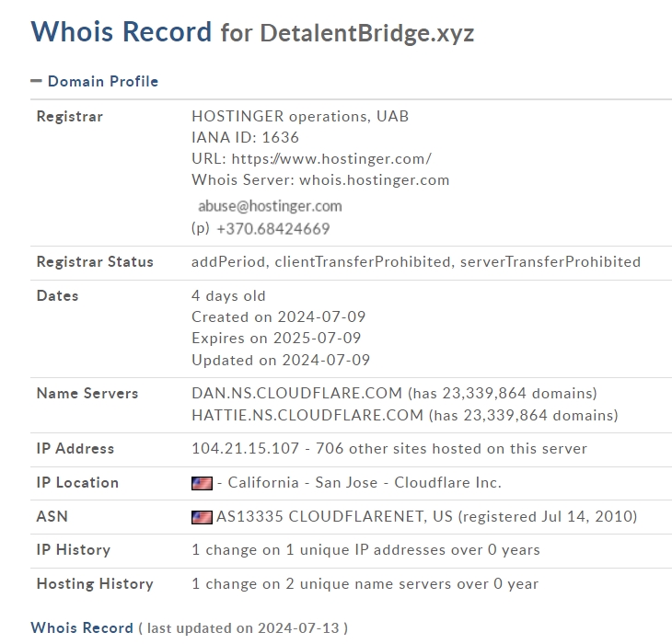
Task: Select the DetalentBridge.xyz domain name
Action: point(367,33)
